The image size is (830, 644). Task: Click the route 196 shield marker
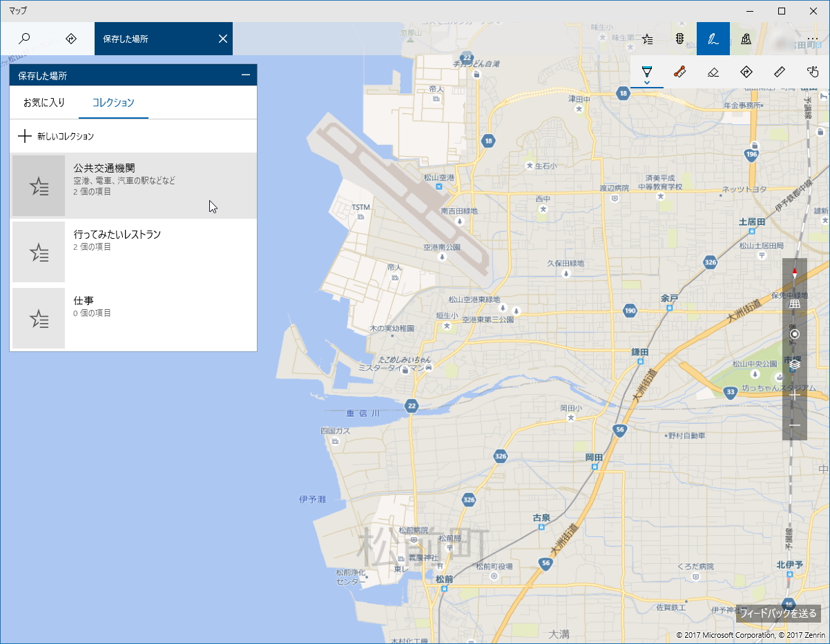tap(752, 155)
